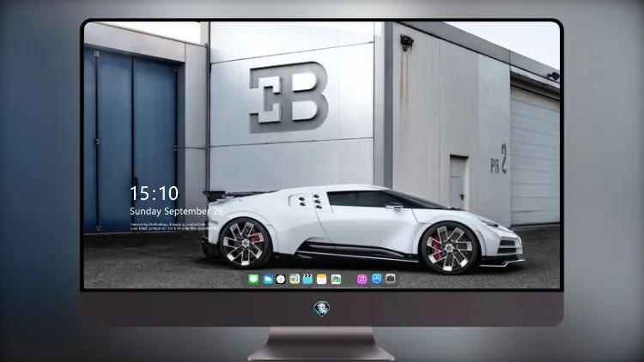Click the 15:10 clock widget
644x362 pixels.
click(155, 193)
